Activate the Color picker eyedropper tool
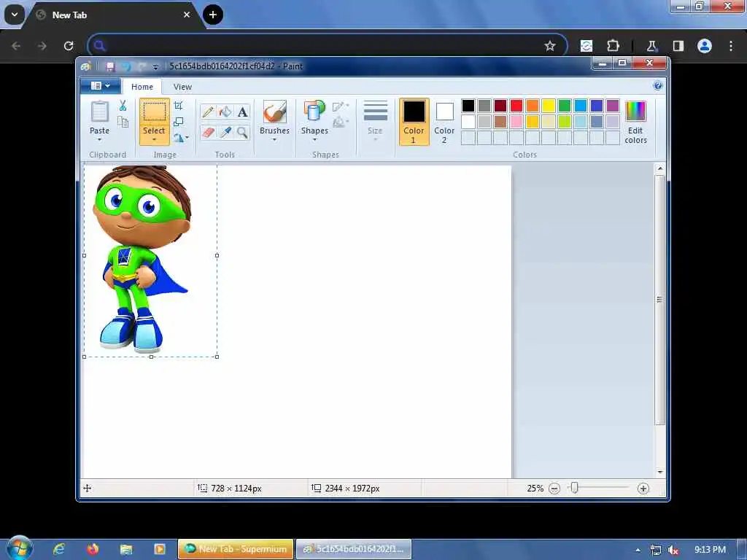 click(x=225, y=132)
